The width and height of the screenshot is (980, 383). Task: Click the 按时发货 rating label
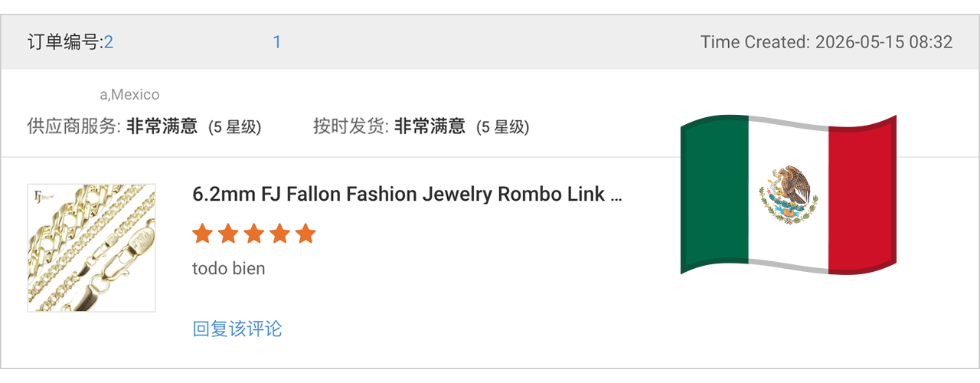click(351, 126)
